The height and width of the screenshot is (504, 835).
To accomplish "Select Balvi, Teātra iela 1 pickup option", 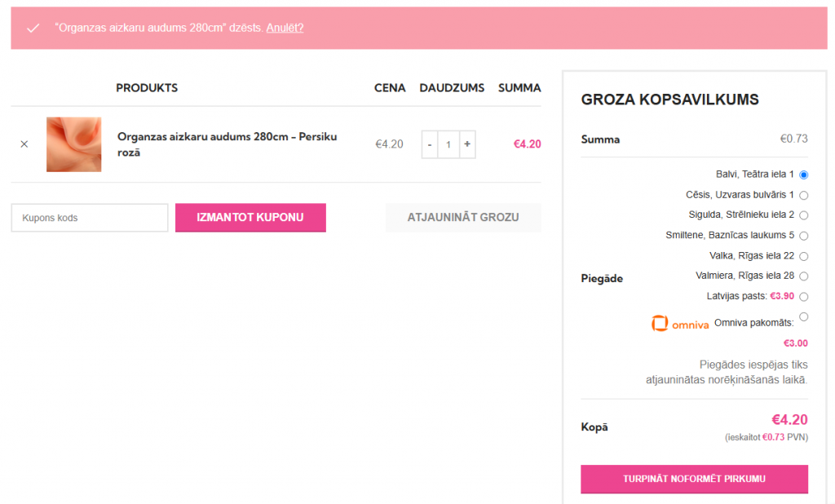I will [x=803, y=175].
